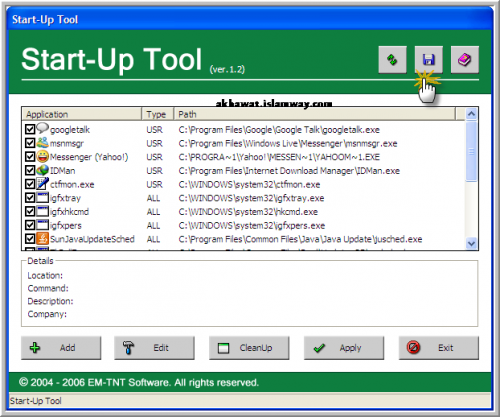This screenshot has height=417, width=500.
Task: Select the msnmsgr people icon
Action: (x=42, y=143)
